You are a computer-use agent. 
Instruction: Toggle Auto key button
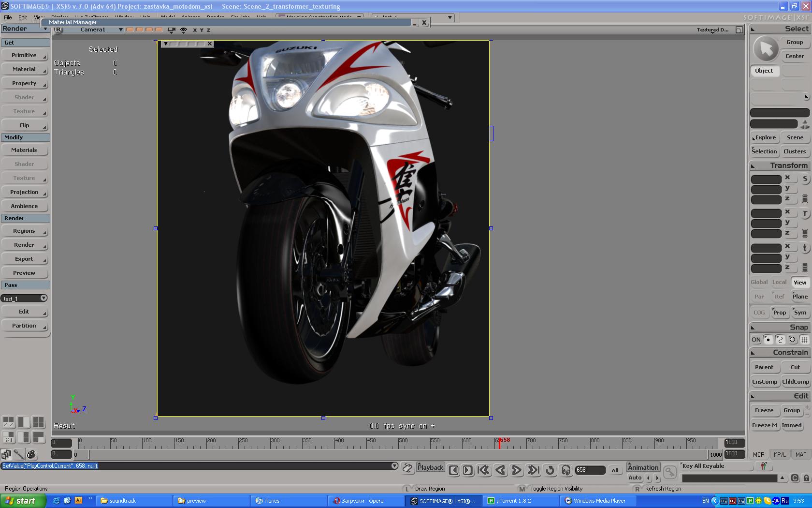pos(635,478)
